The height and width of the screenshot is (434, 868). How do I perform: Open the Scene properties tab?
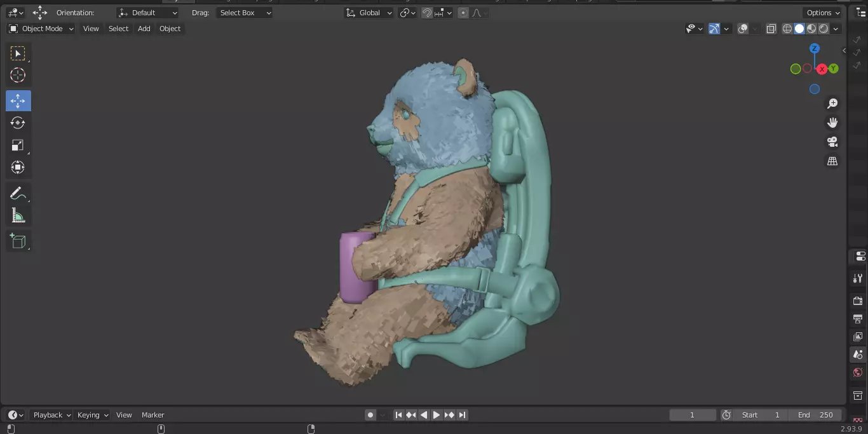coord(858,355)
